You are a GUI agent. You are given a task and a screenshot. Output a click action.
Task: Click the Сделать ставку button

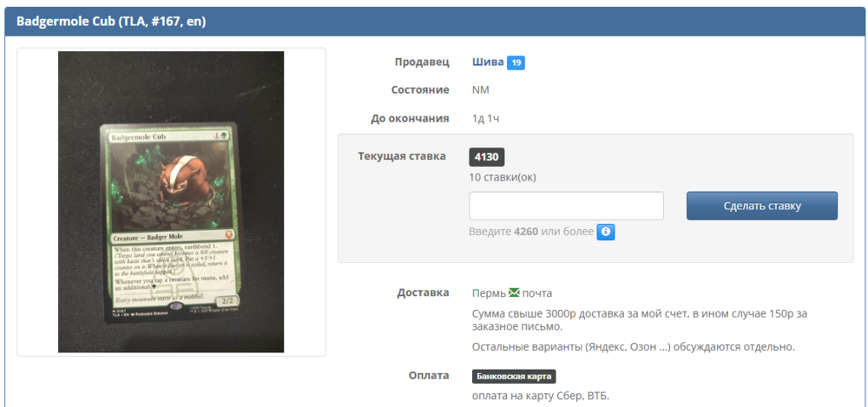click(762, 206)
